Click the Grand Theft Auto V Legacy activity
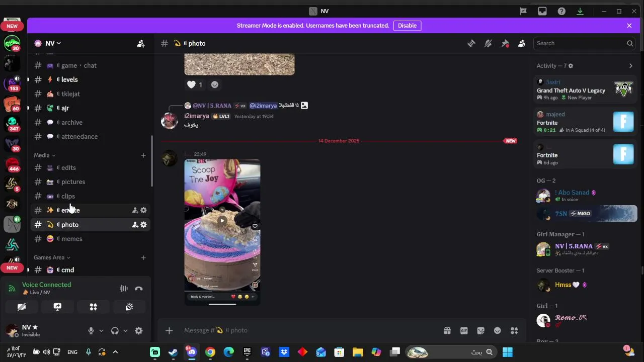 tap(585, 90)
